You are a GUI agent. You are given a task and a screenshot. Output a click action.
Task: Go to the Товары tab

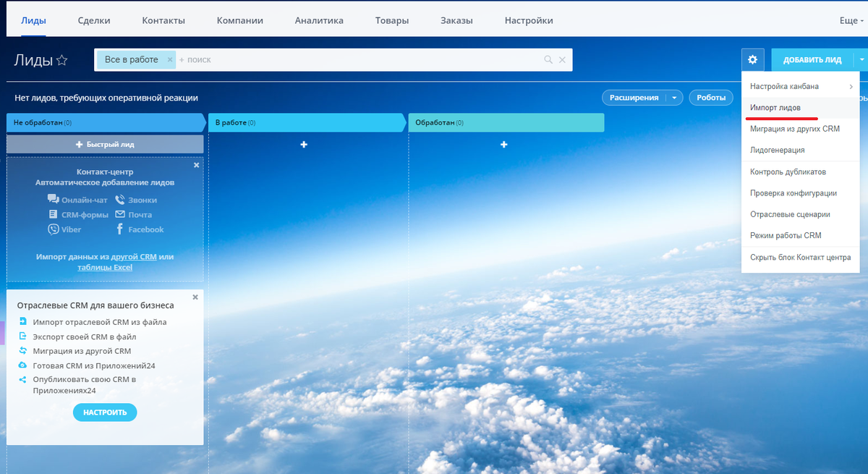[392, 20]
